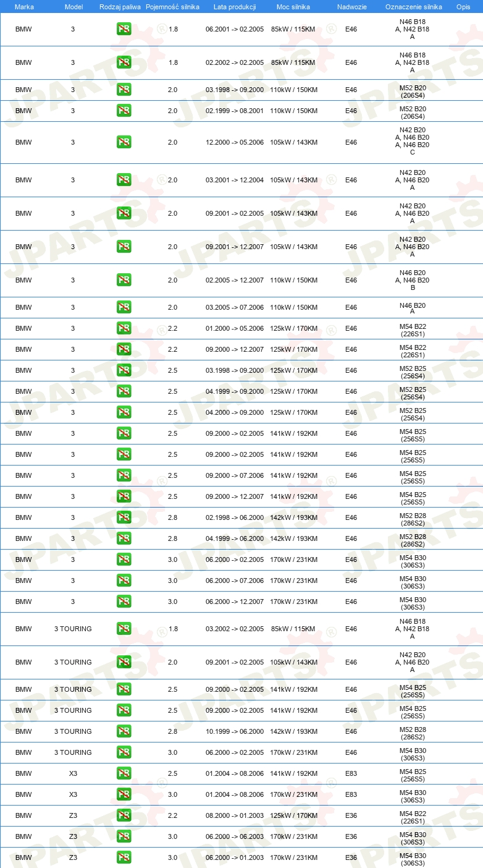Click BMW in the Z3 2.2 row
Image resolution: width=483 pixels, height=868 pixels.
tap(23, 815)
